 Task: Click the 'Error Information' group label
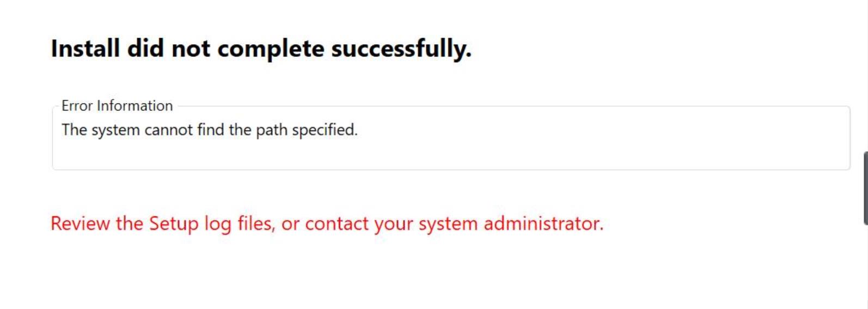click(x=117, y=106)
